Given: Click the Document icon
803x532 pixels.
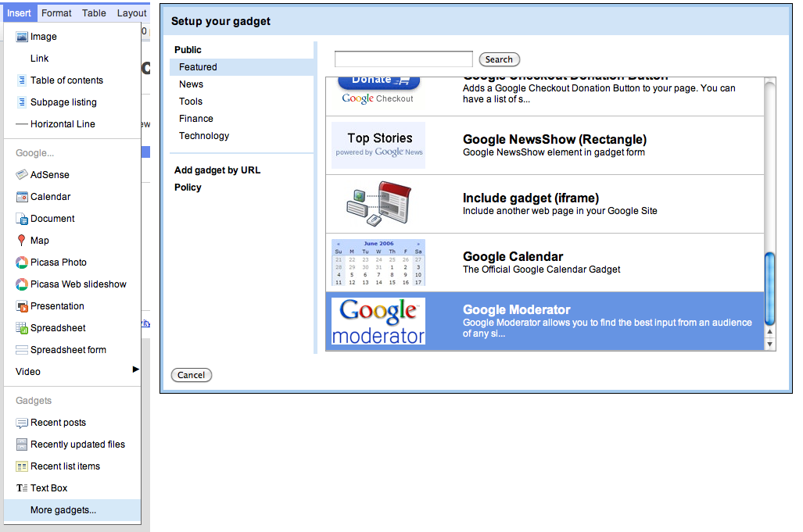Looking at the screenshot, I should tap(22, 219).
